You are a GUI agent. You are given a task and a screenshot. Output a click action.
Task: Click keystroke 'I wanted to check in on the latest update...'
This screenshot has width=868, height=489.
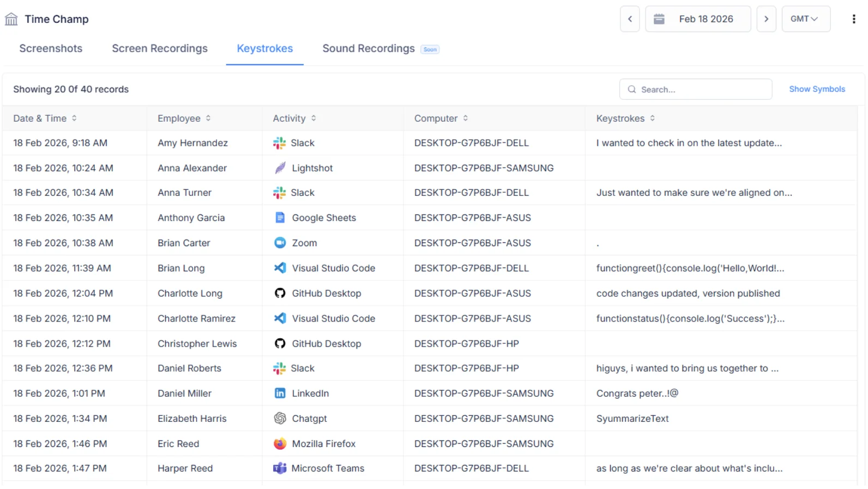click(689, 143)
